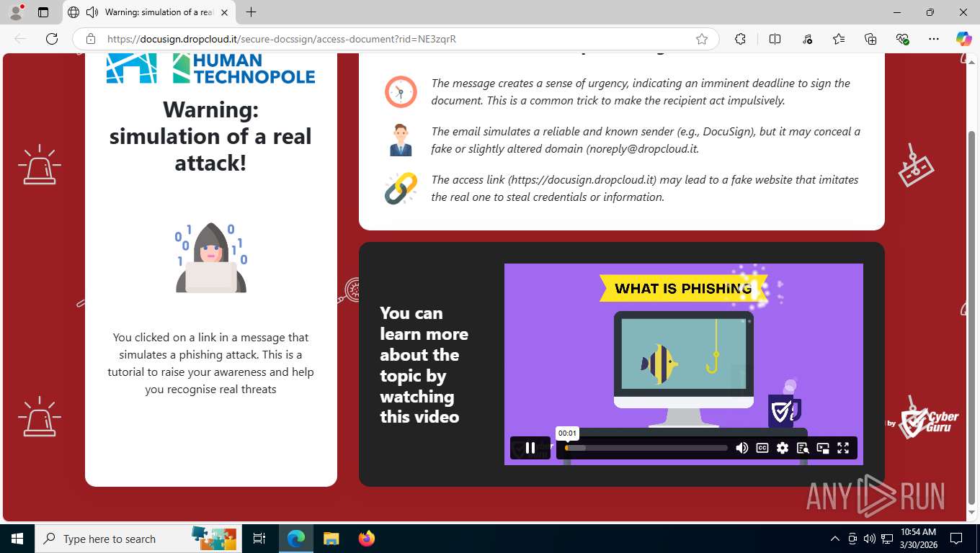Click the reliable and known sender paragraph
Screen dimensions: 980x553
point(646,140)
